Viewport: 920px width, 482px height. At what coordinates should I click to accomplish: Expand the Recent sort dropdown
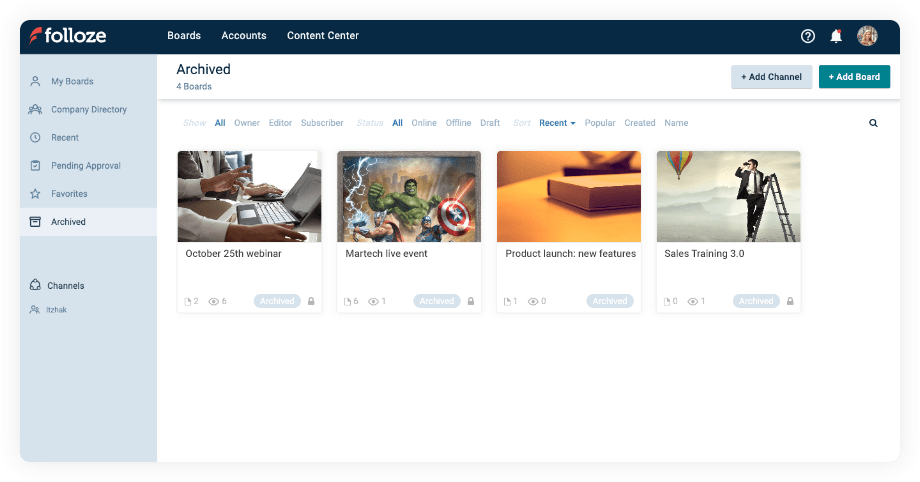pyautogui.click(x=557, y=123)
